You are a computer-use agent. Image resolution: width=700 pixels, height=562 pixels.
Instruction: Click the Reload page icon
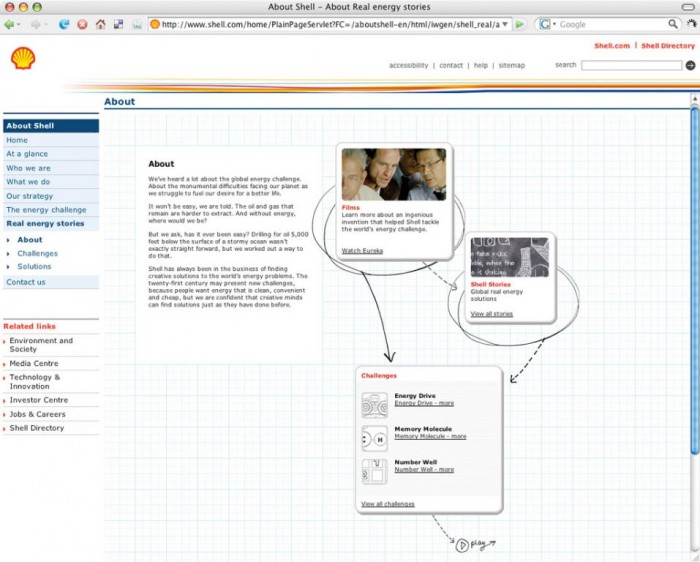click(x=64, y=24)
